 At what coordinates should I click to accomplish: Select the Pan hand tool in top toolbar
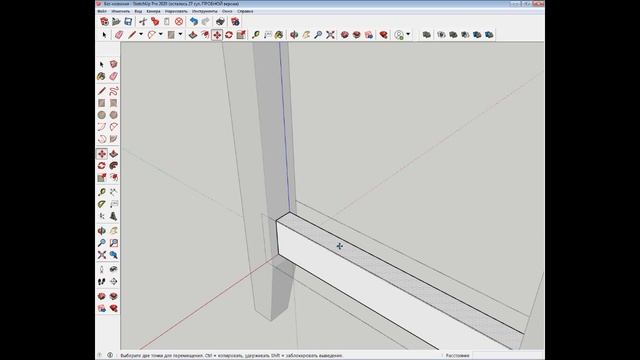click(x=306, y=35)
